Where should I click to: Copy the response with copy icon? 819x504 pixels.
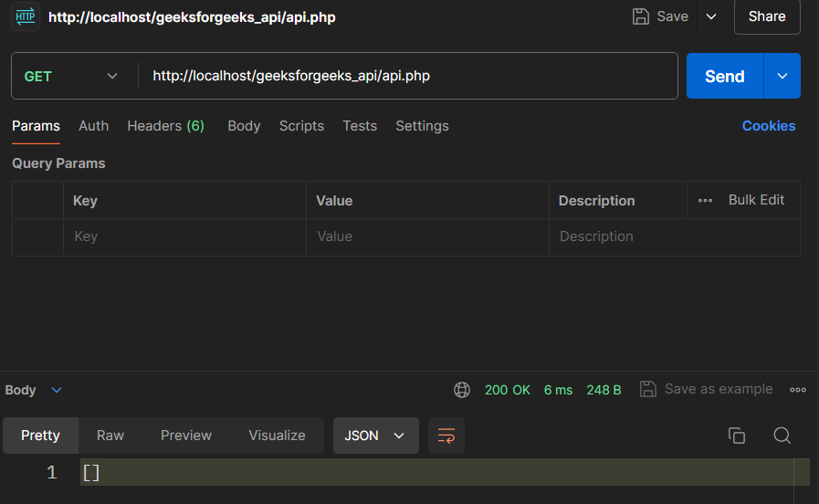pos(737,436)
